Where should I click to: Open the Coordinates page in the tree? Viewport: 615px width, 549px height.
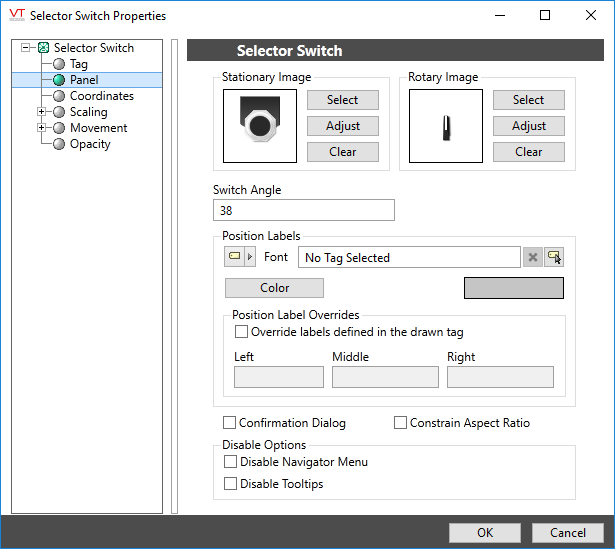pos(101,96)
